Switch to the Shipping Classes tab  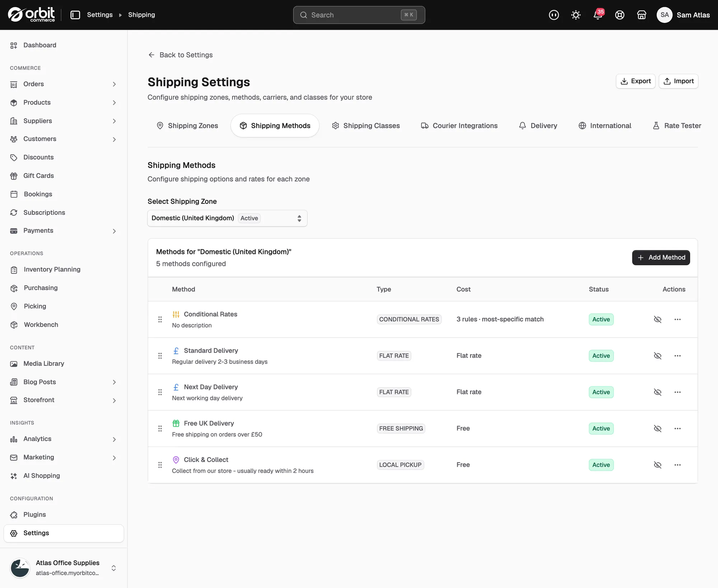coord(366,126)
